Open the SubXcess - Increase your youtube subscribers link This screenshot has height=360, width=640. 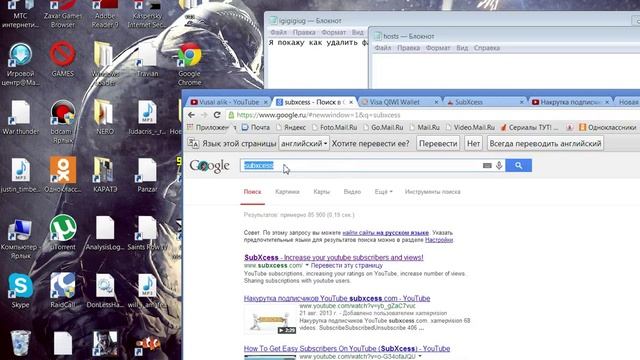[333, 258]
